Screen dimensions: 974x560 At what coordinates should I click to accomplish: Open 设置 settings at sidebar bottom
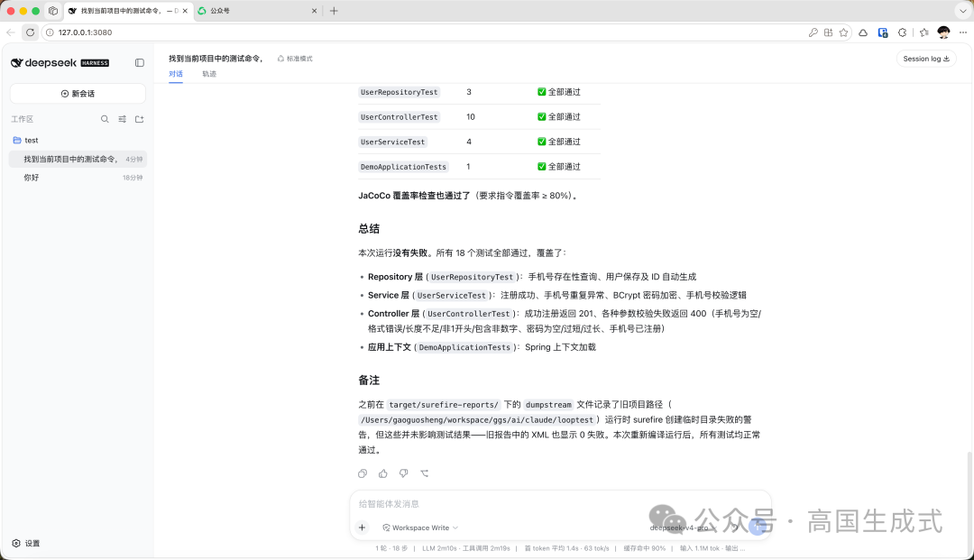coord(26,543)
